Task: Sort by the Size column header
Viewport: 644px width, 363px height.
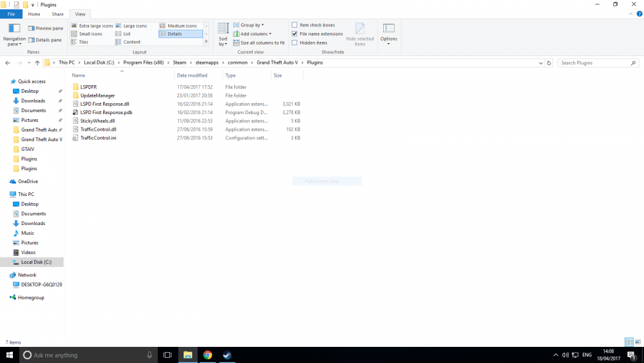Action: pos(278,75)
